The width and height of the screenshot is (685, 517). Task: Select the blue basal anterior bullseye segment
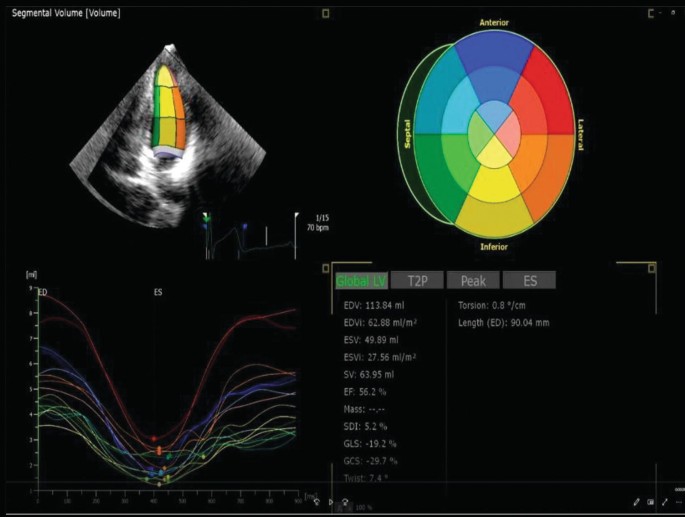pos(494,50)
